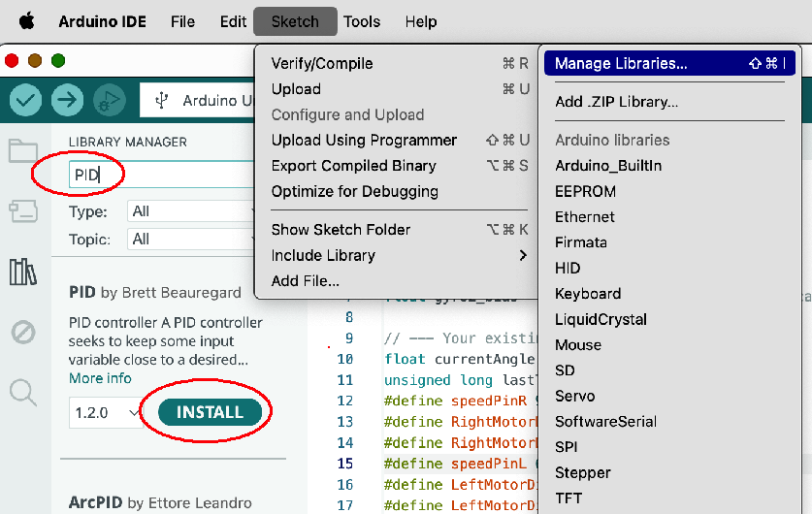Include the SD library

click(x=669, y=370)
